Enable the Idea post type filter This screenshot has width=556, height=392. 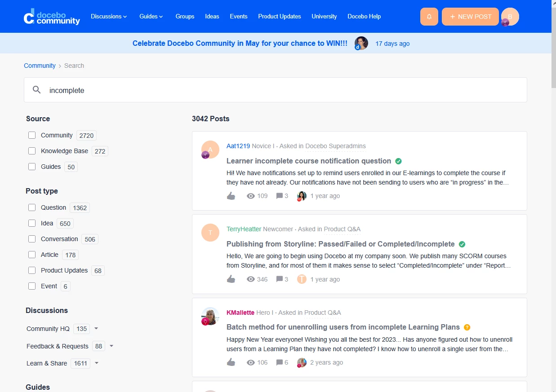pos(32,223)
